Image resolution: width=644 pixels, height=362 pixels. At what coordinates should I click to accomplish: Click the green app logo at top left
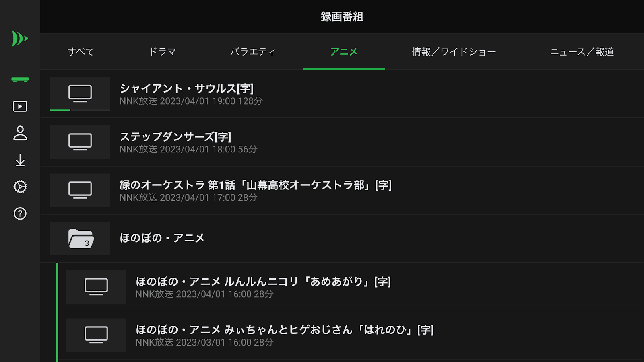[19, 37]
